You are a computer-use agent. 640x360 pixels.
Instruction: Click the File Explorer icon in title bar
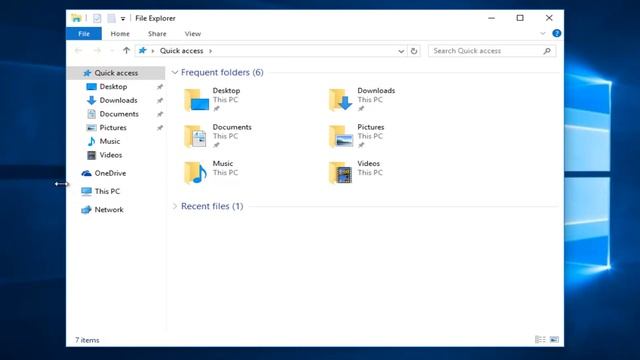pos(76,18)
